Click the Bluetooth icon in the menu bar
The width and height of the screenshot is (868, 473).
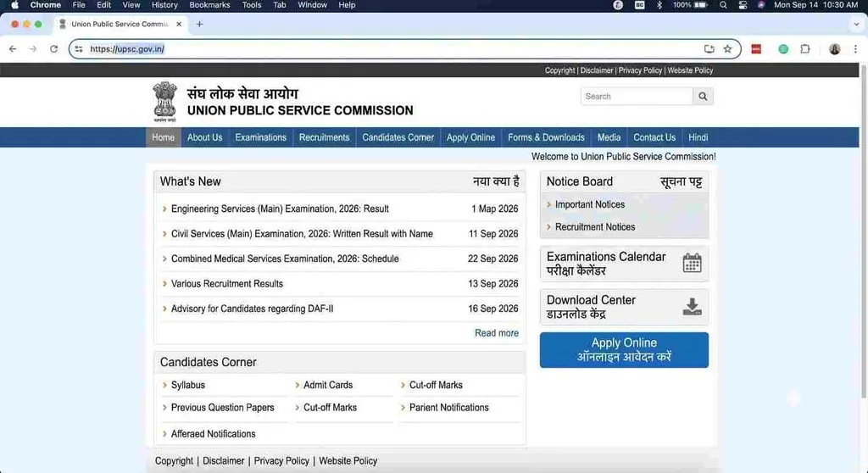pyautogui.click(x=659, y=5)
